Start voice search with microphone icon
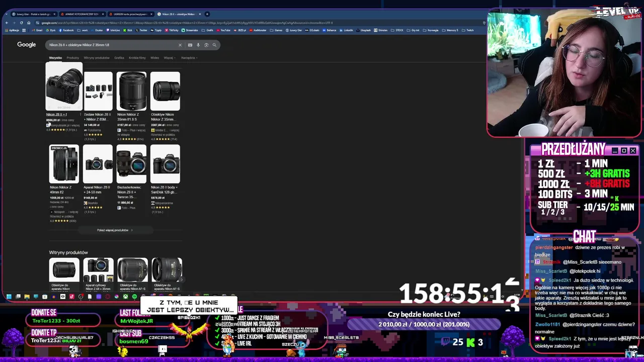The width and height of the screenshot is (644, 362). (198, 45)
